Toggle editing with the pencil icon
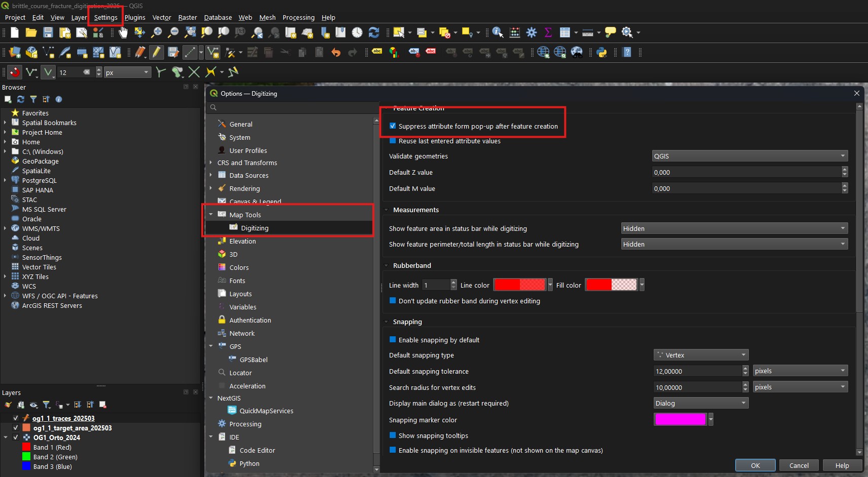The width and height of the screenshot is (868, 477). [157, 53]
